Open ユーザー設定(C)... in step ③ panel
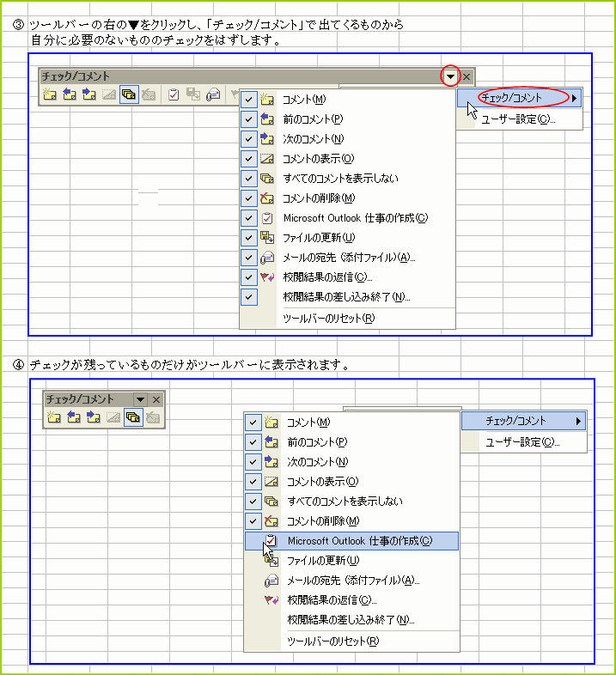 (520, 119)
